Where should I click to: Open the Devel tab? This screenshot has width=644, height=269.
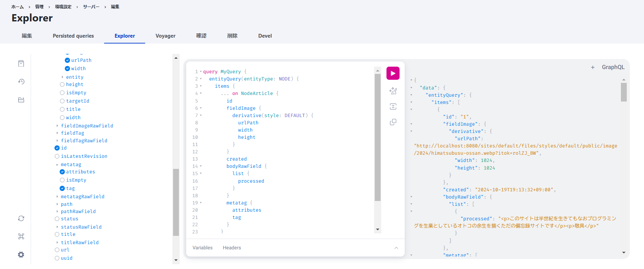[x=265, y=36]
